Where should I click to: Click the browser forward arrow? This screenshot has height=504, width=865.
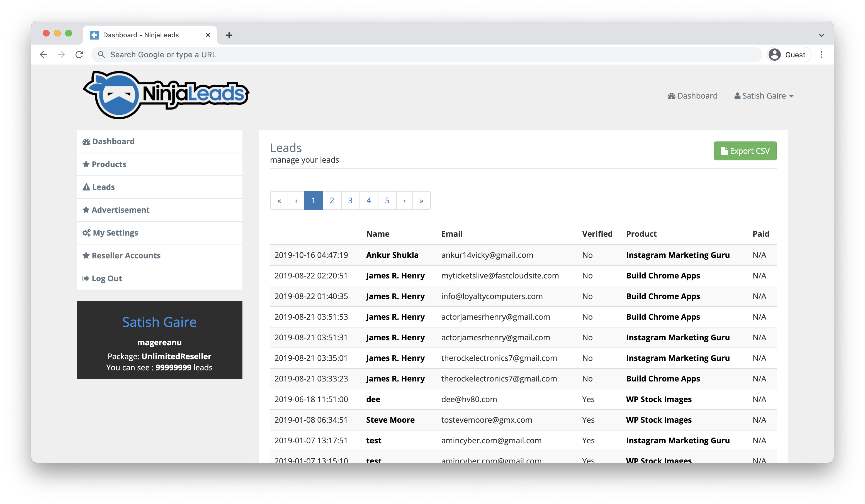[x=61, y=55]
